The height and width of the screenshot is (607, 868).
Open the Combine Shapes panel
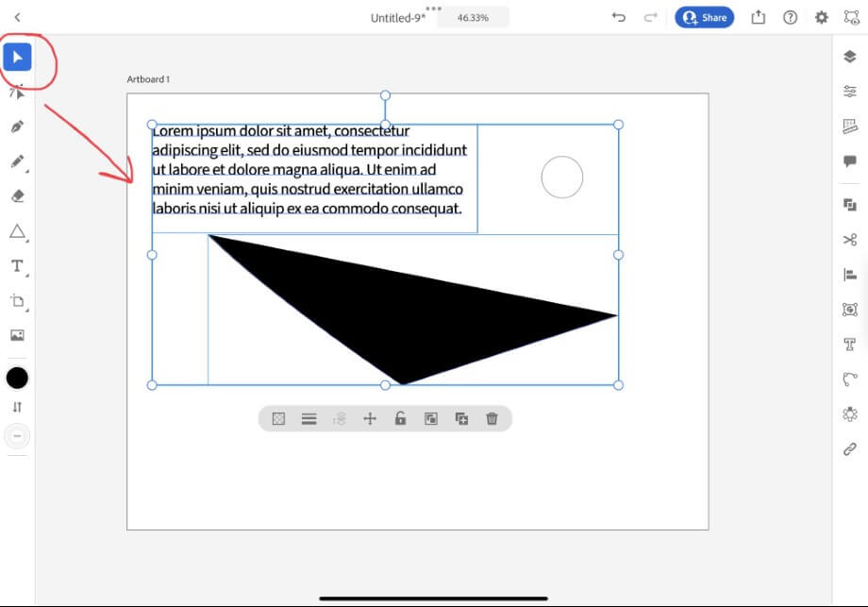coord(850,205)
